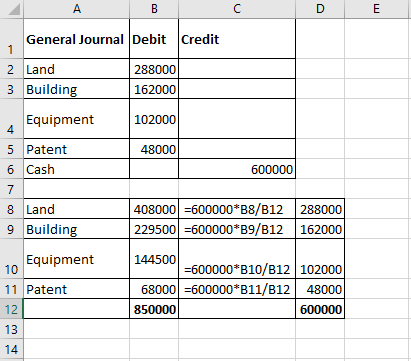Viewport: 411px width, 361px height.
Task: Select row 4 header
Action: tap(12, 119)
